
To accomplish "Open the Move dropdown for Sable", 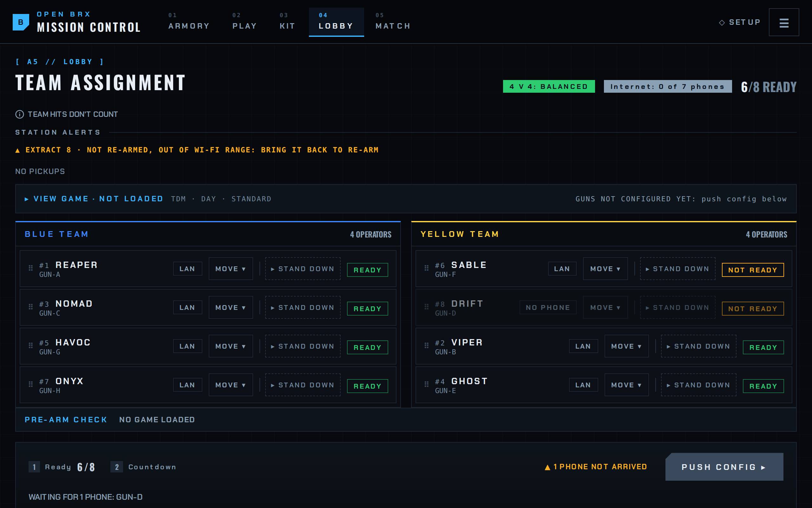I will [605, 269].
